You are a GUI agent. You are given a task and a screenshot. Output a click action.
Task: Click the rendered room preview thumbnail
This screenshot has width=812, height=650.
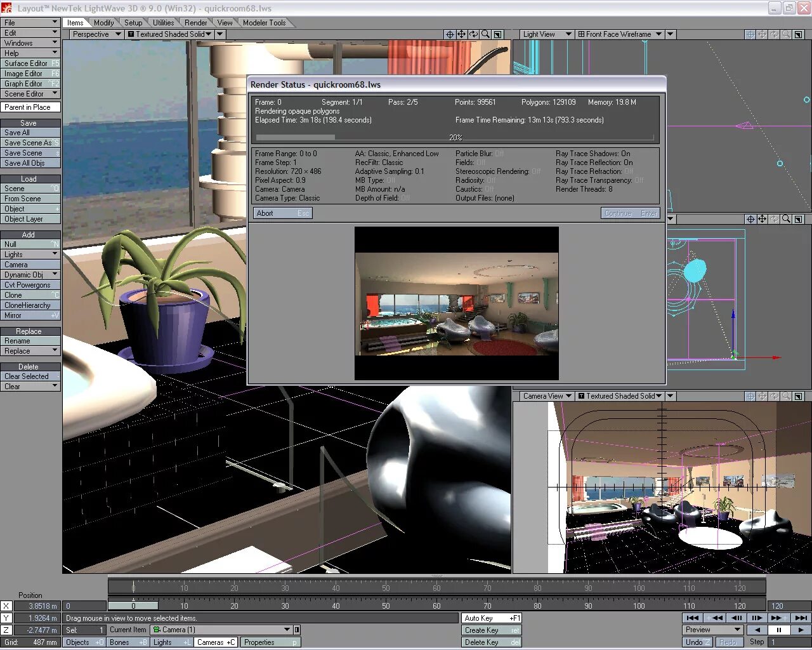point(457,303)
